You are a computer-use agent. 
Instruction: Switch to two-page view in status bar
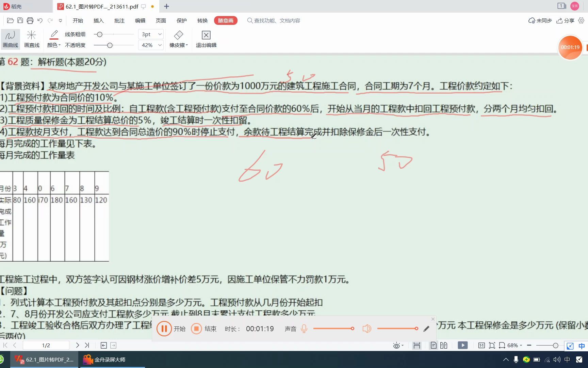[444, 345]
